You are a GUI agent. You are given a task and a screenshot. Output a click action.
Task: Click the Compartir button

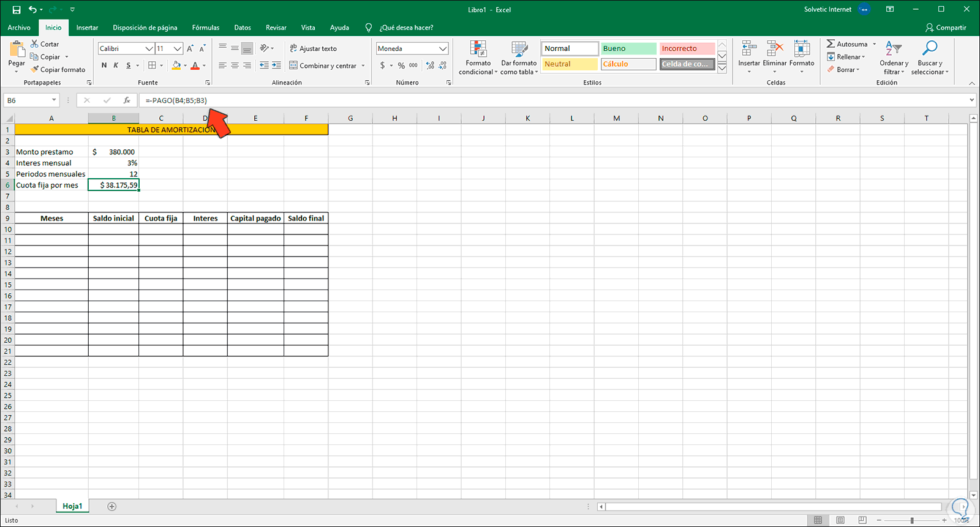point(946,28)
